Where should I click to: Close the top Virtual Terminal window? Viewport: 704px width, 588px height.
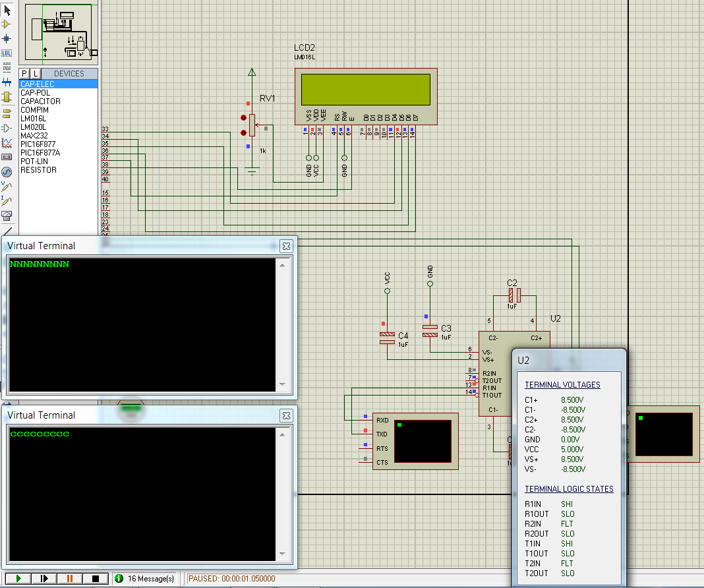point(286,246)
